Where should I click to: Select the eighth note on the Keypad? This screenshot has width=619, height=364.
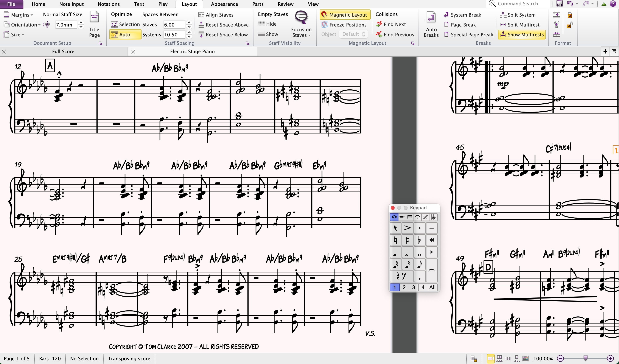pyautogui.click(x=419, y=264)
